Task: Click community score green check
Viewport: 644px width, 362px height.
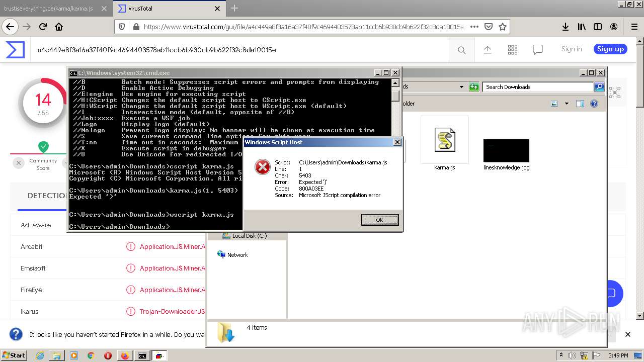Action: [43, 147]
